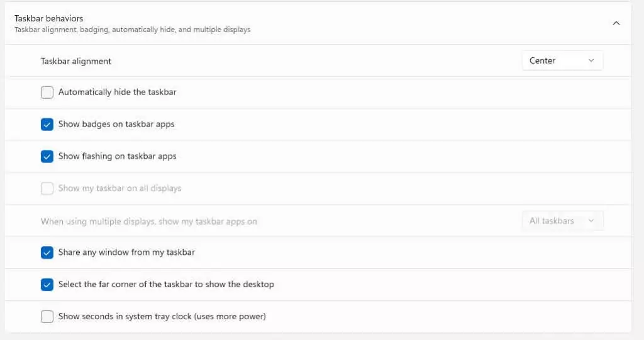Screen dimensions: 644x340
Task: Open the All taskbars dropdown
Action: pyautogui.click(x=562, y=221)
